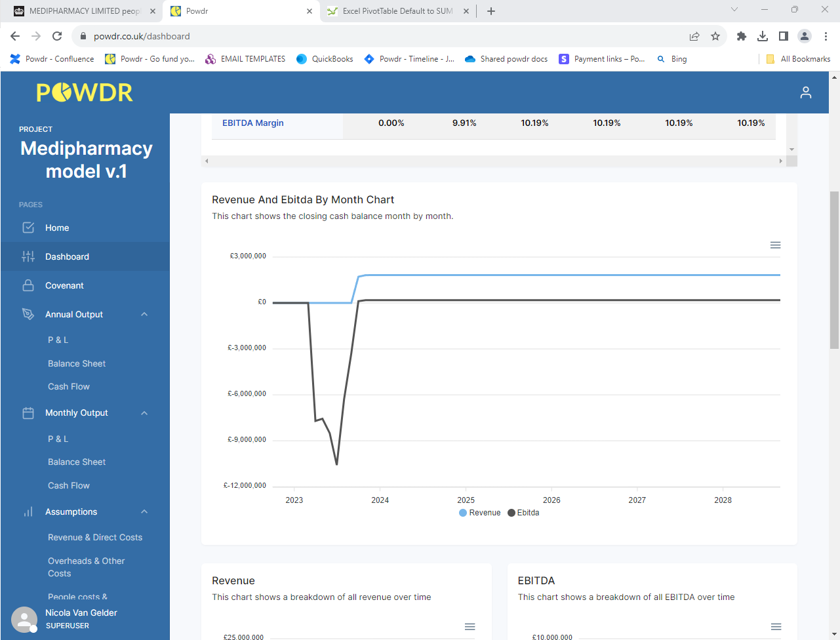
Task: Collapse the Annual Output section
Action: coord(144,314)
